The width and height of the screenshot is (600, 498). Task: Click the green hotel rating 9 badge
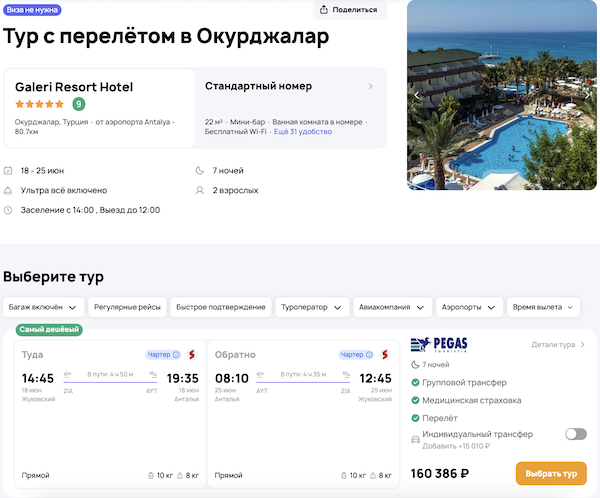[x=78, y=104]
